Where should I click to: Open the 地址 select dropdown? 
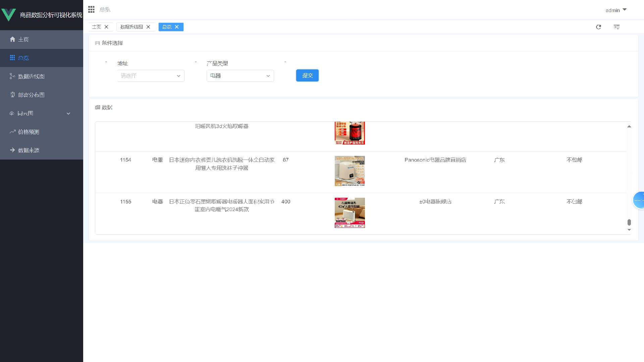151,76
